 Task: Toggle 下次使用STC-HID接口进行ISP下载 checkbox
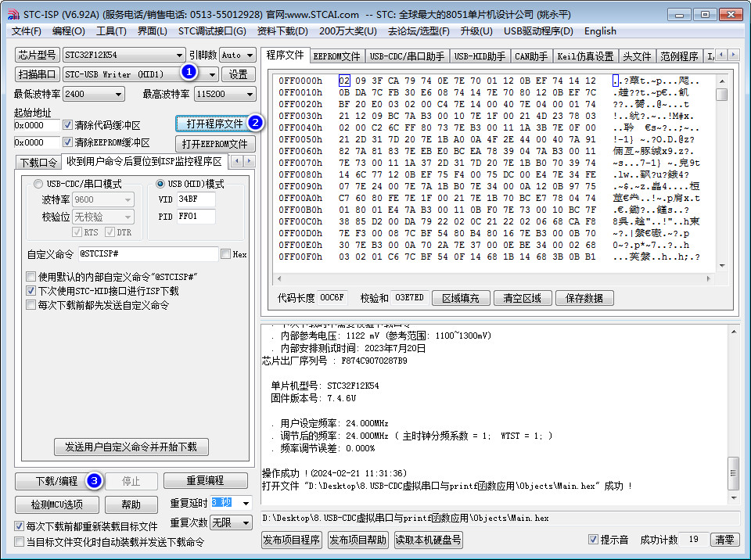[31, 291]
